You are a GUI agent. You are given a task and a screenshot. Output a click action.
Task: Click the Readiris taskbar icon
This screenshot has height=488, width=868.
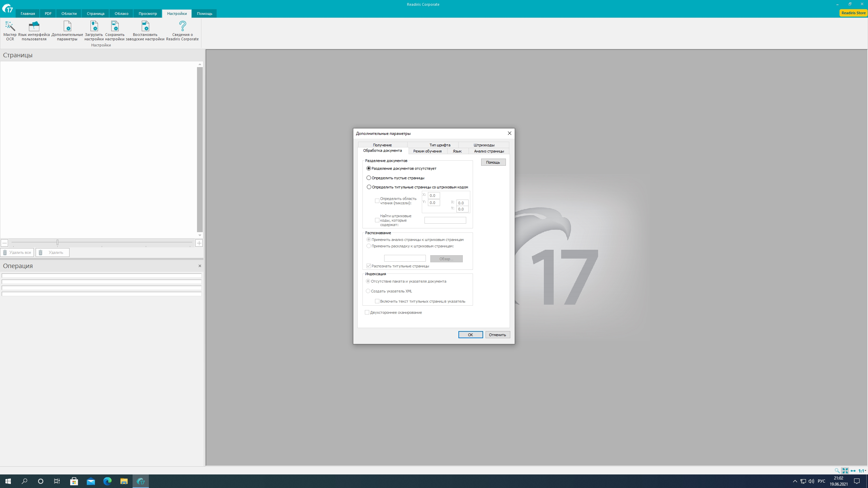coord(140,481)
